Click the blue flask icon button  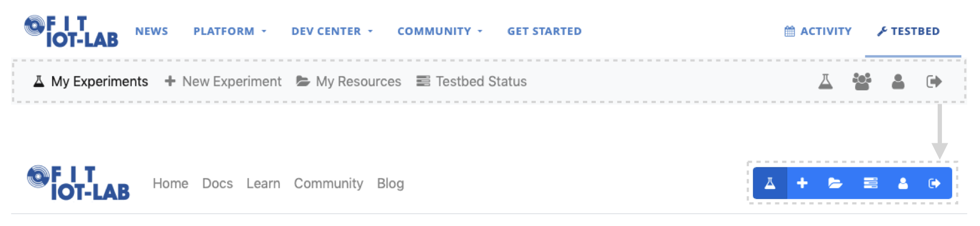click(x=769, y=183)
